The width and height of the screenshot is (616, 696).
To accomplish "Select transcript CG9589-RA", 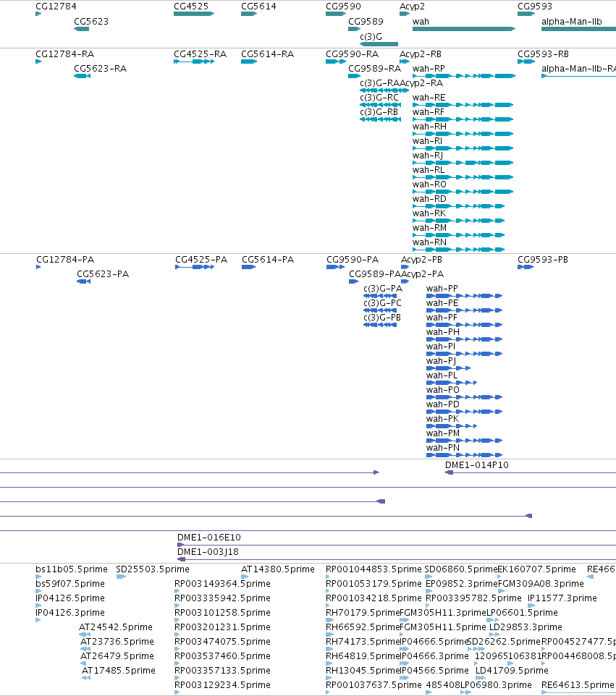I will [375, 68].
